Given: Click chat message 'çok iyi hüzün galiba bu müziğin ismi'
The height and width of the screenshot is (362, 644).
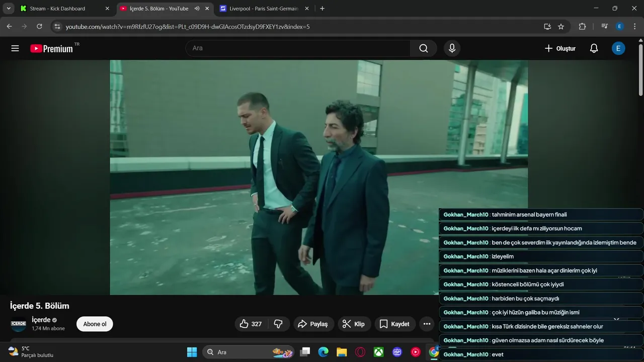Looking at the screenshot, I should point(535,312).
